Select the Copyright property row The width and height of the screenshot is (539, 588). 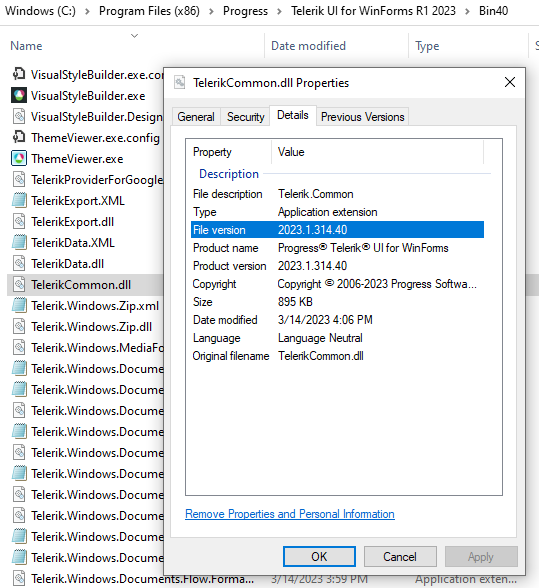pos(337,284)
